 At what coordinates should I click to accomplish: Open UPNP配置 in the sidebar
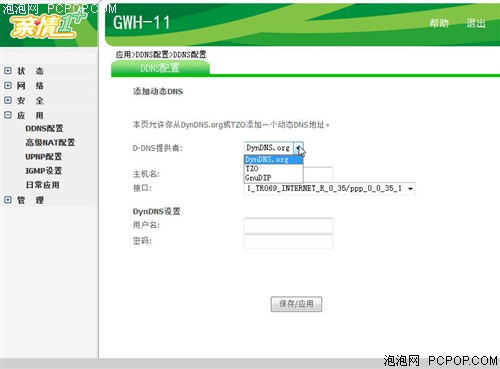[x=44, y=157]
